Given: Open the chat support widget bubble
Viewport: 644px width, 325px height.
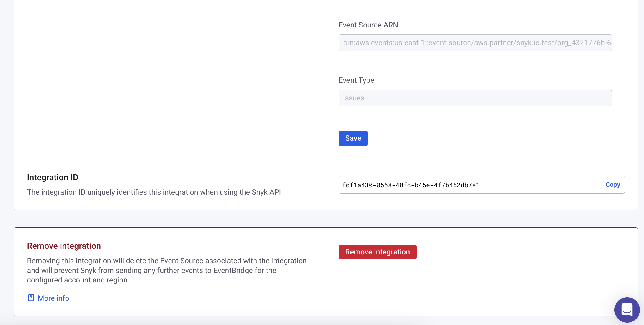Looking at the screenshot, I should coord(627,310).
